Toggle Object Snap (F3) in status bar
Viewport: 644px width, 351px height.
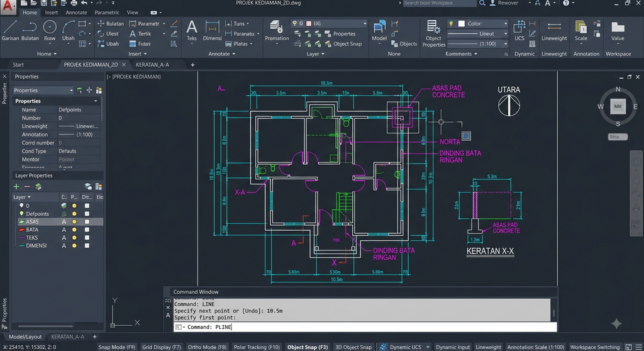coord(307,347)
